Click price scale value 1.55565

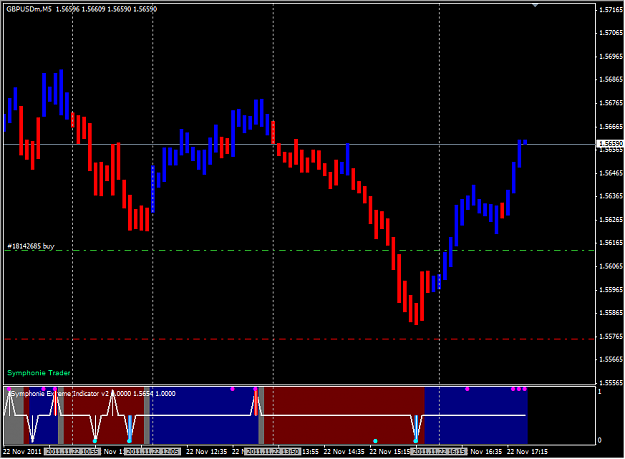click(x=611, y=383)
